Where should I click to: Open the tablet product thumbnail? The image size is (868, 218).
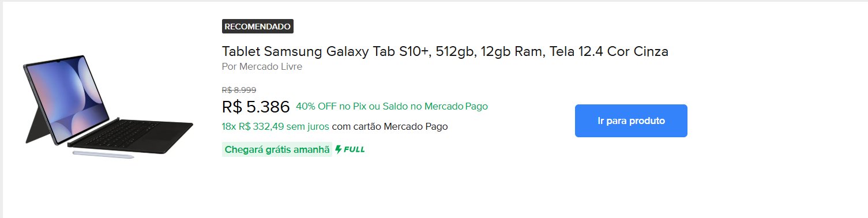[x=108, y=107]
